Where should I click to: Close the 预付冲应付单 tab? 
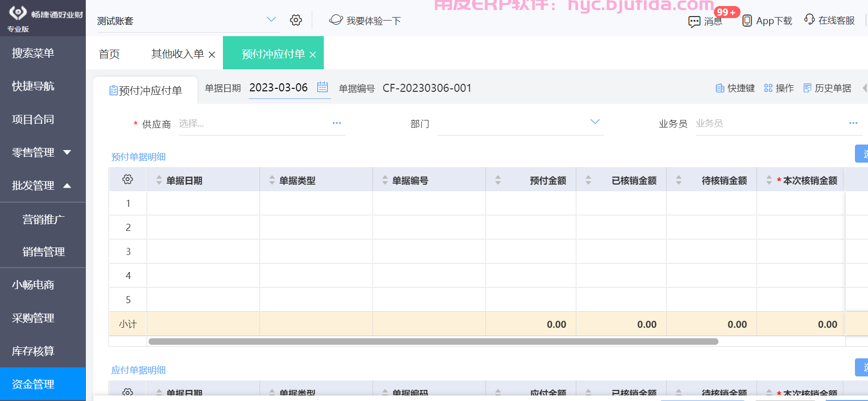(x=313, y=55)
